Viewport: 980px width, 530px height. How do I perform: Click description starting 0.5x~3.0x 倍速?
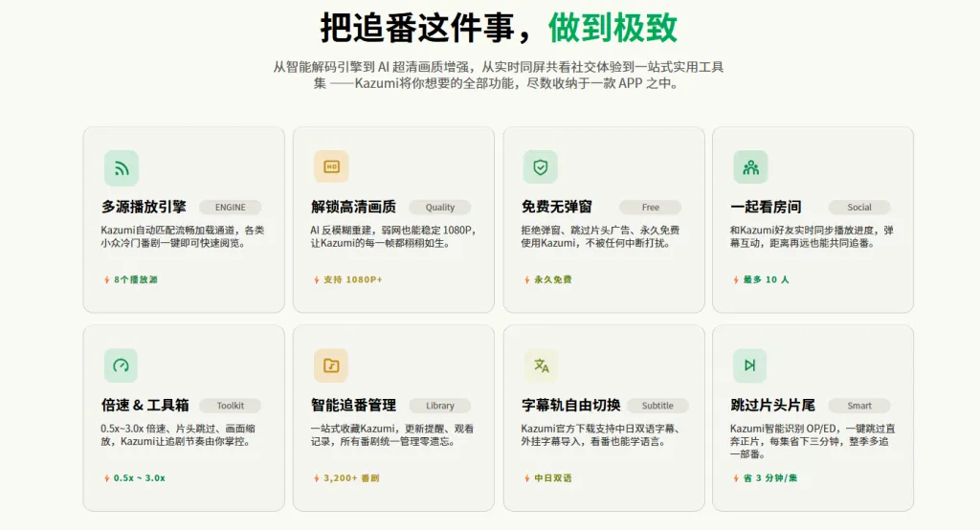[178, 435]
